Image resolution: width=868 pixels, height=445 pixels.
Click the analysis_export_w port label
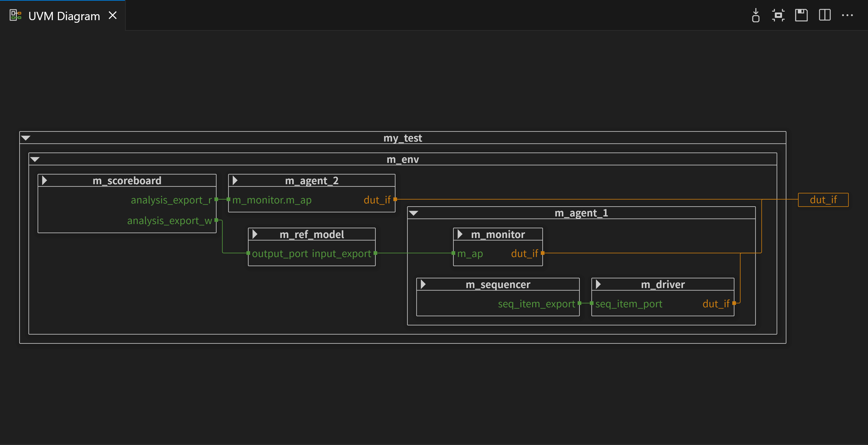click(x=169, y=221)
